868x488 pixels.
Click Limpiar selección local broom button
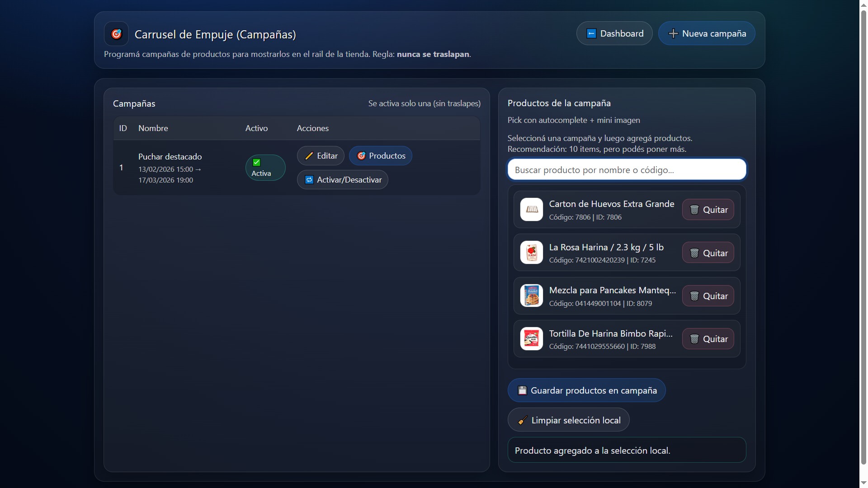(x=568, y=420)
